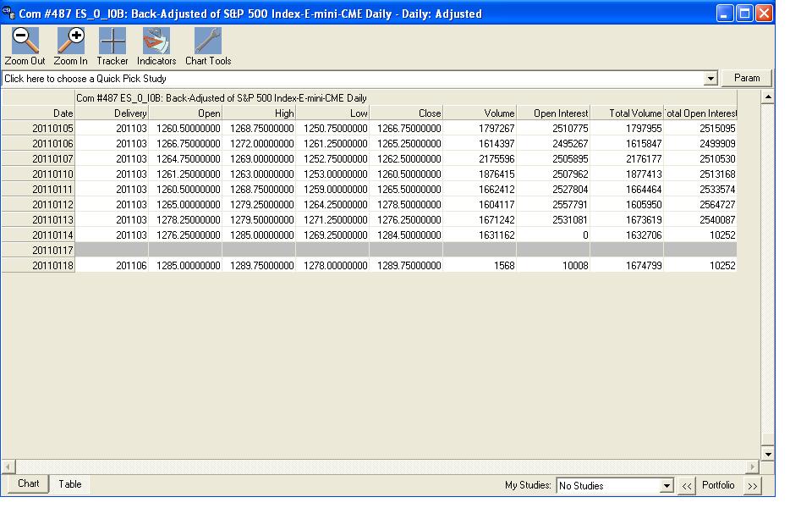Click the vertical scrollbar up arrow
The height and width of the screenshot is (508, 812).
(768, 97)
